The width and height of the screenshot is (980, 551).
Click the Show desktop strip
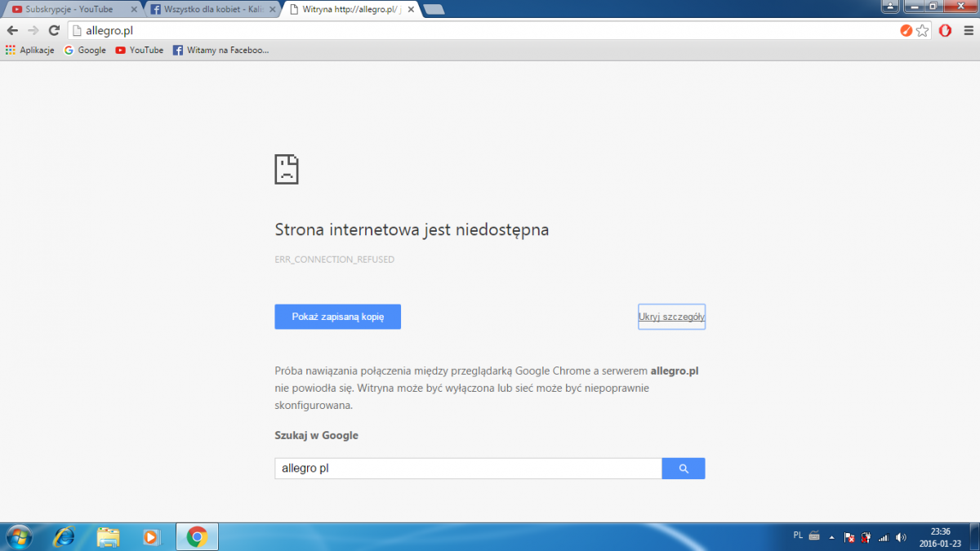point(974,536)
